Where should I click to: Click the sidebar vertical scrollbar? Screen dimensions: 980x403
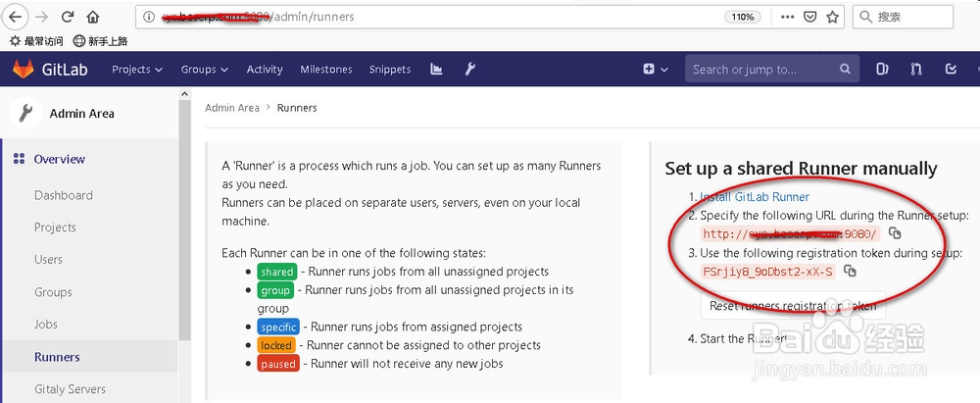pos(184,219)
